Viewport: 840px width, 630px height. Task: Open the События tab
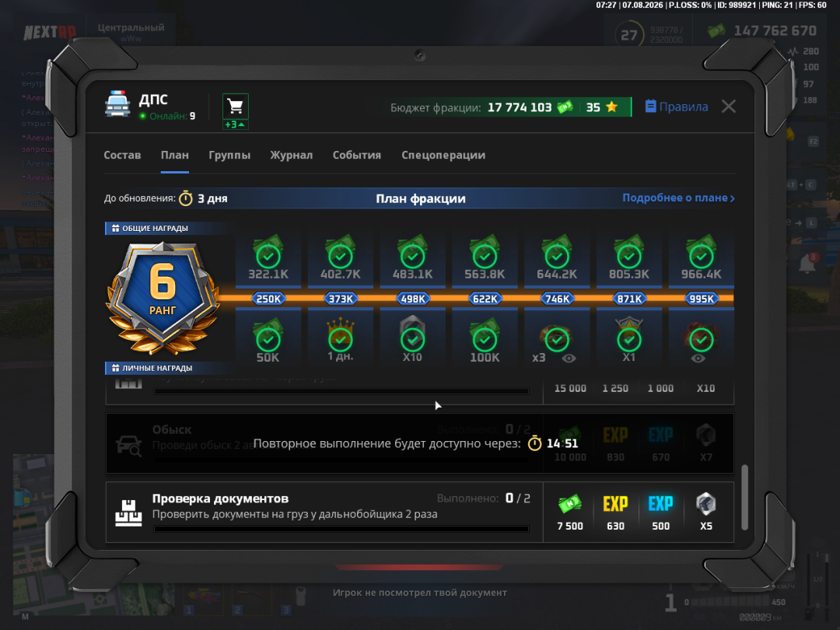[x=357, y=155]
